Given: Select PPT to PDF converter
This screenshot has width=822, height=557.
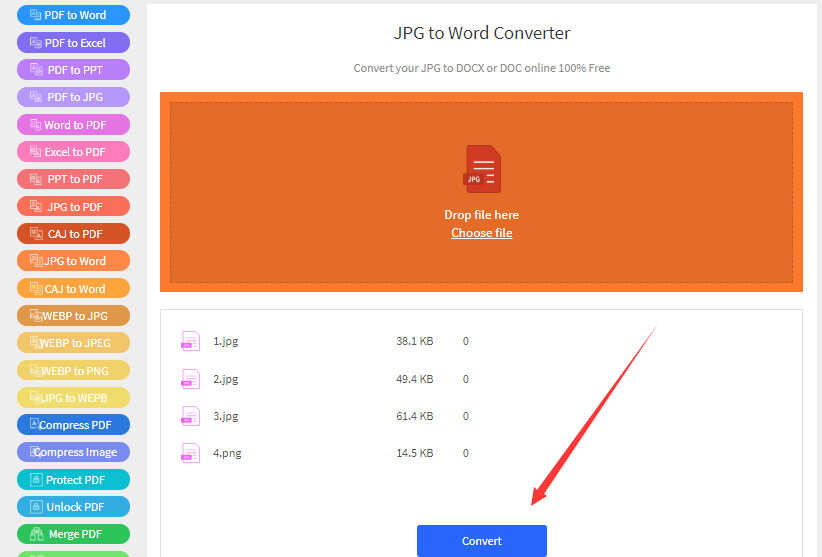Looking at the screenshot, I should pos(73,179).
